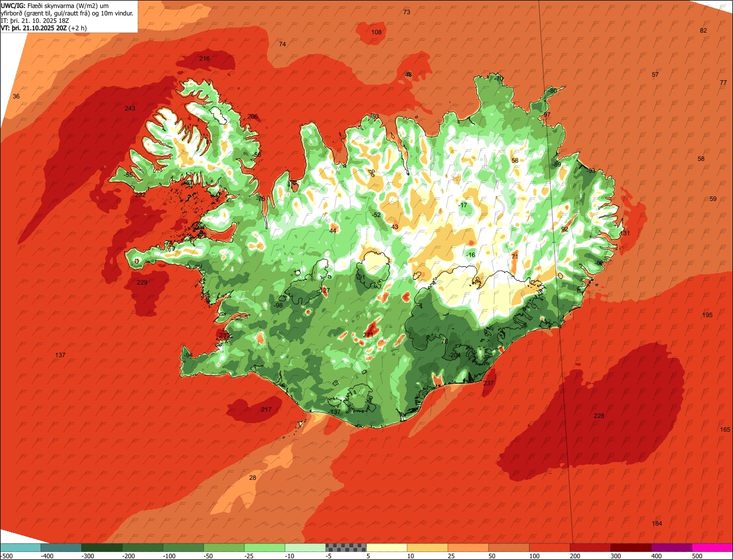
Task: Click the value 243 northwest of the Westfjords
Action: [x=130, y=109]
